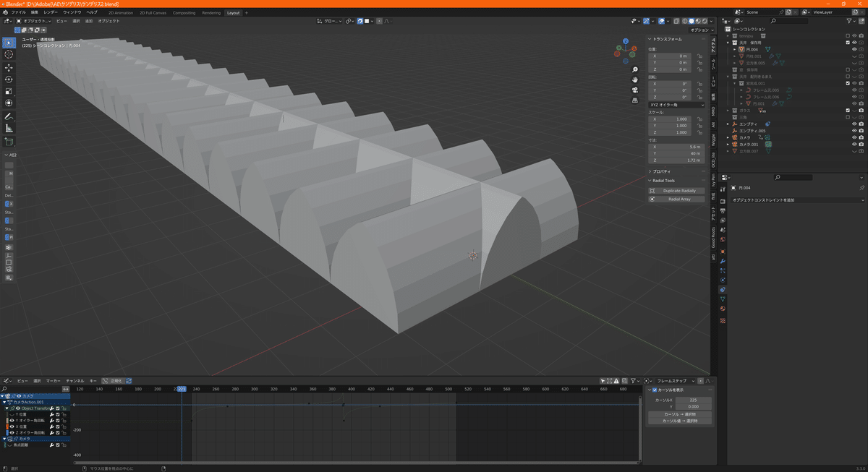Click the cursor-to-selection button in graph sidebar
Image resolution: width=868 pixels, height=472 pixels.
[681, 414]
